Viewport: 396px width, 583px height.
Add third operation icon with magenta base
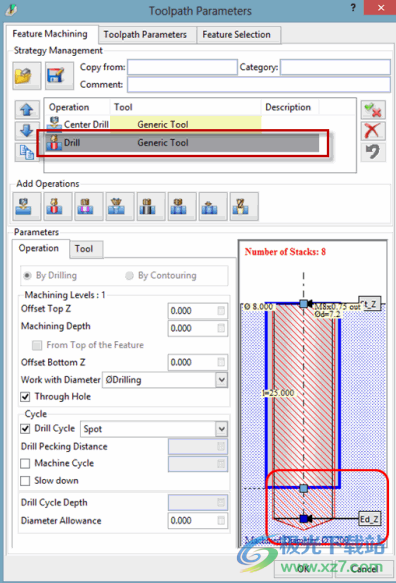88,206
